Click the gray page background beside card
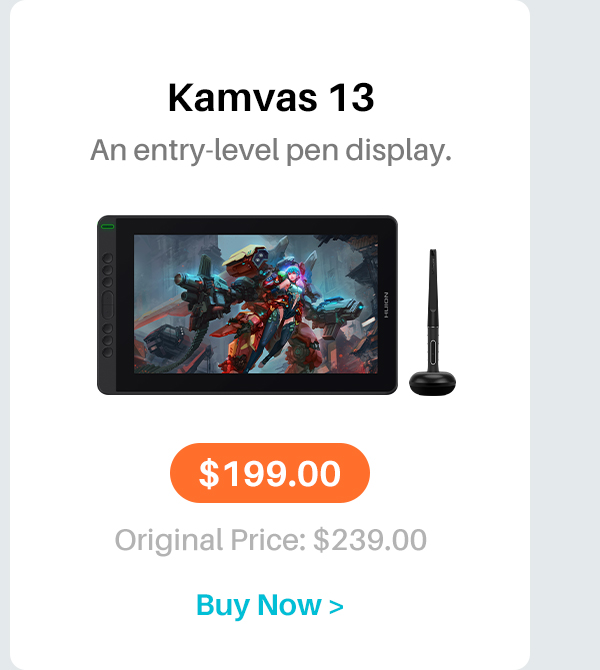The width and height of the screenshot is (600, 670). click(x=565, y=335)
